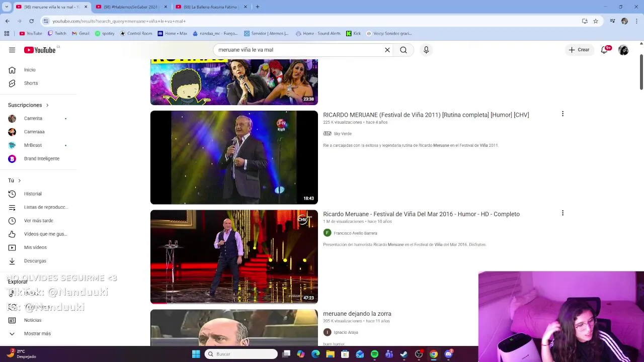This screenshot has height=362, width=644.
Task: Open the RICARDO MERUANE Festival de Viña 2011 title
Action: click(426, 115)
